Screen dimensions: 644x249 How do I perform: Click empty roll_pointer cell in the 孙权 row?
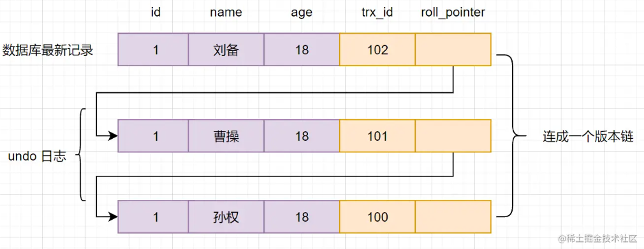[453, 217]
